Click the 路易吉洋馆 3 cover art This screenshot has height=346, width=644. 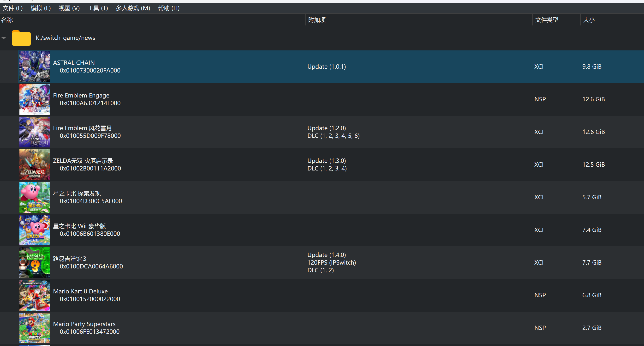click(35, 263)
